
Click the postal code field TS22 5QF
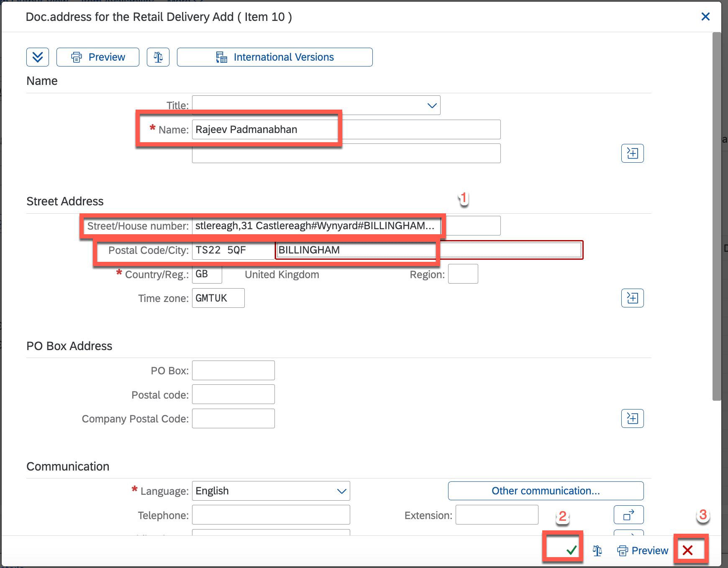click(233, 250)
